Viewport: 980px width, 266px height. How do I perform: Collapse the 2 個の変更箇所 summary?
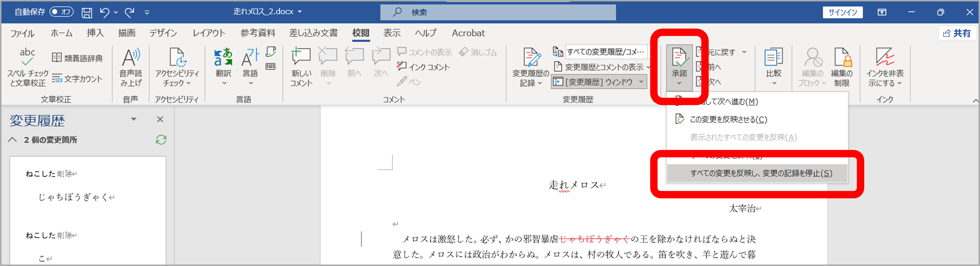tap(13, 140)
